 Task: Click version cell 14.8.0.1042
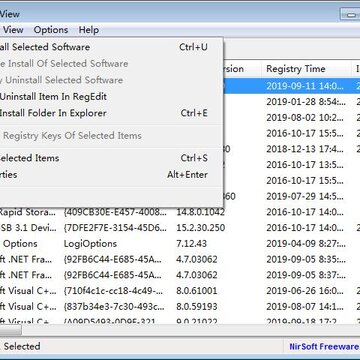(200, 212)
